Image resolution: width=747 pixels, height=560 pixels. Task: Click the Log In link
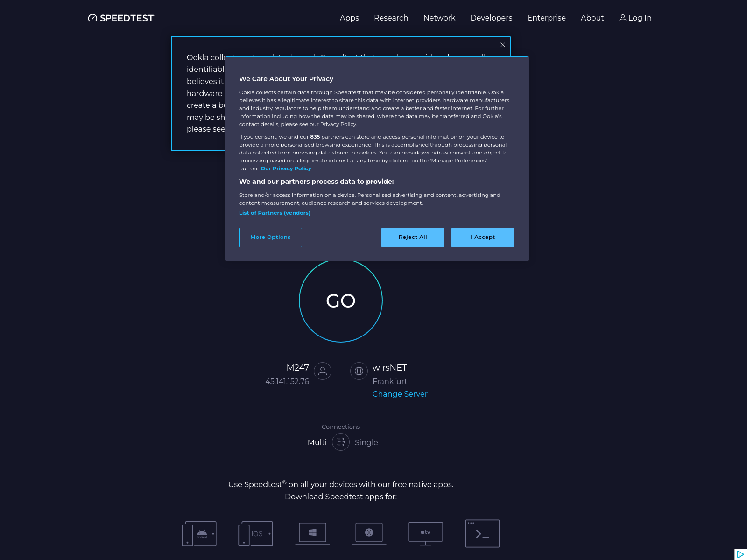pyautogui.click(x=635, y=18)
